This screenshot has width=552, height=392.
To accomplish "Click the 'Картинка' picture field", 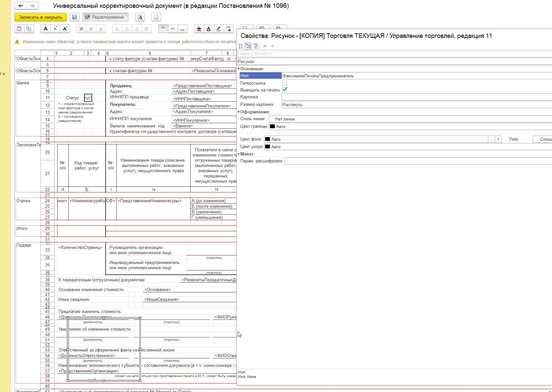I will tap(417, 97).
